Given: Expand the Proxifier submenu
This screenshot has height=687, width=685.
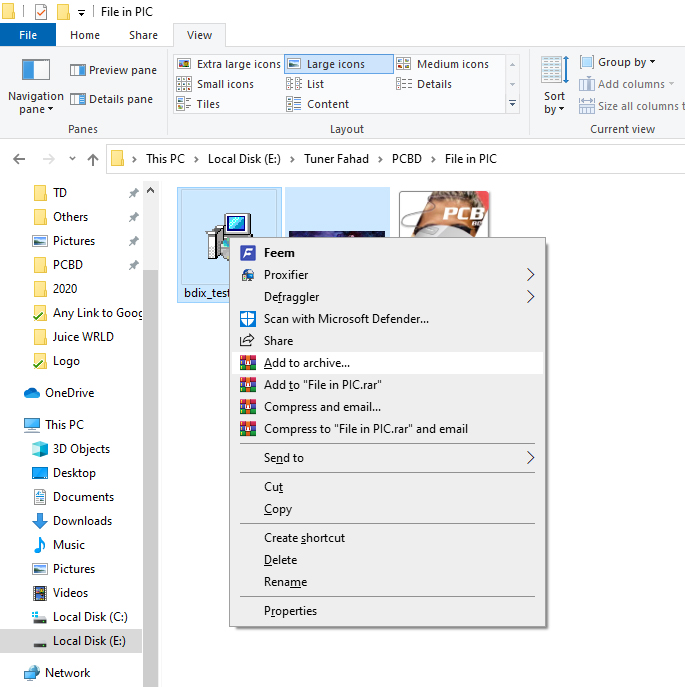Looking at the screenshot, I should click(x=530, y=275).
